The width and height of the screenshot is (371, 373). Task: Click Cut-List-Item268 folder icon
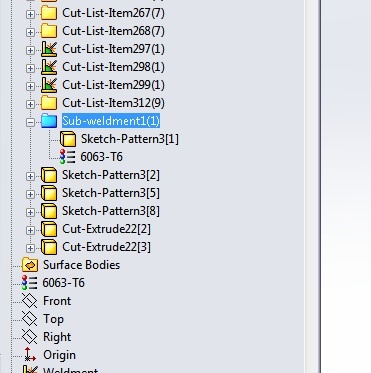(x=49, y=31)
